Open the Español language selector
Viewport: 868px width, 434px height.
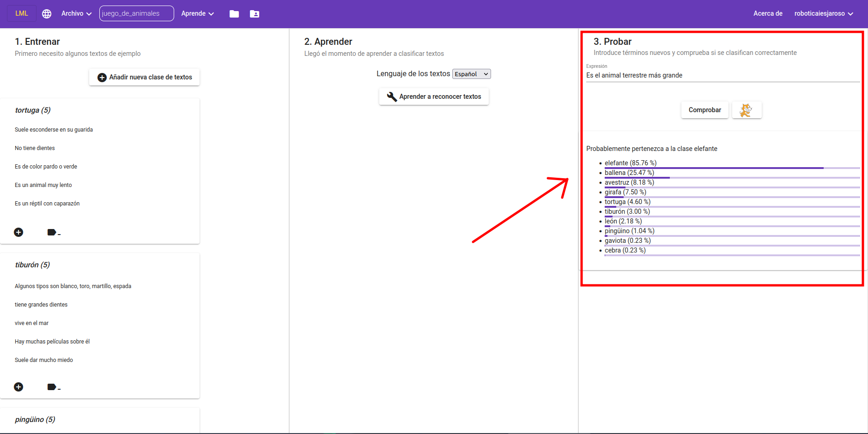pyautogui.click(x=471, y=74)
